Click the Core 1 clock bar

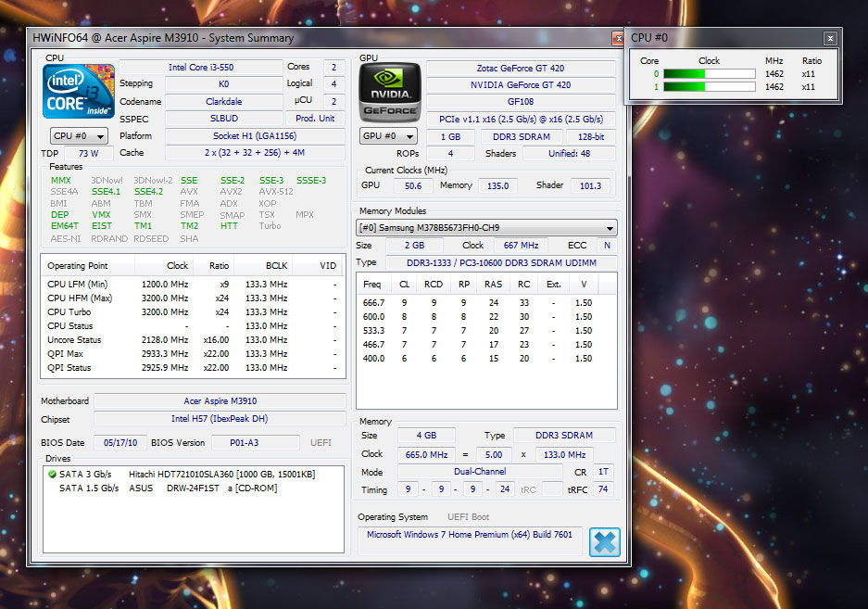point(709,87)
